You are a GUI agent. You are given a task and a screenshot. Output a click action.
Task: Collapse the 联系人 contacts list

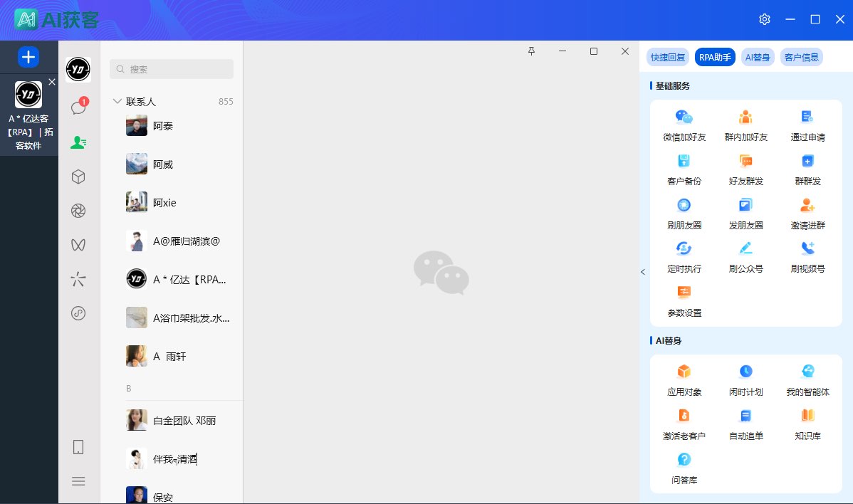click(117, 102)
